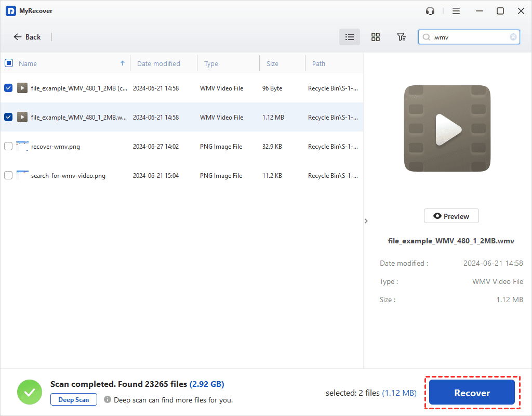Preview the selected WMV file
Screen dimensions: 532x416
(x=451, y=215)
